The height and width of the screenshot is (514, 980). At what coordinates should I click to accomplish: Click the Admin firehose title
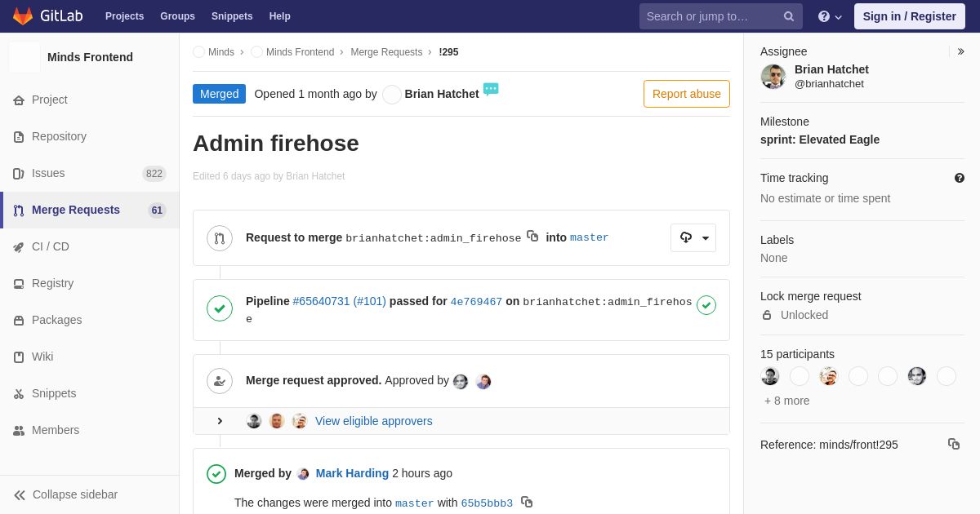tap(276, 143)
